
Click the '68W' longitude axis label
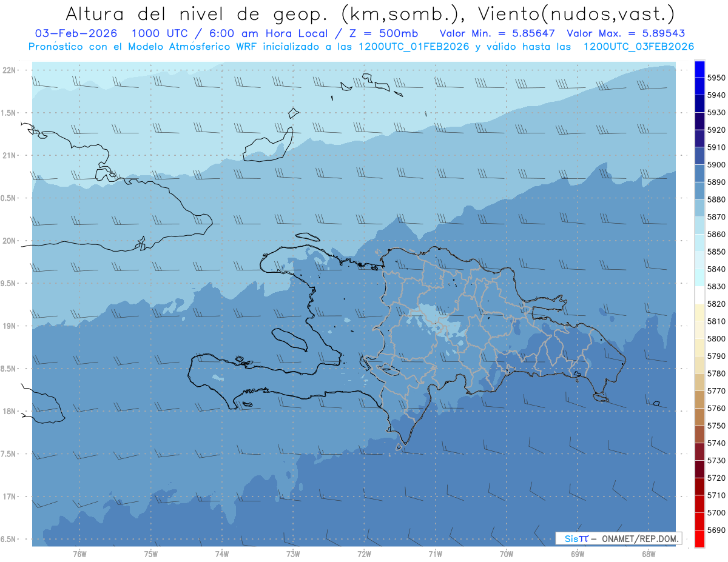649,554
